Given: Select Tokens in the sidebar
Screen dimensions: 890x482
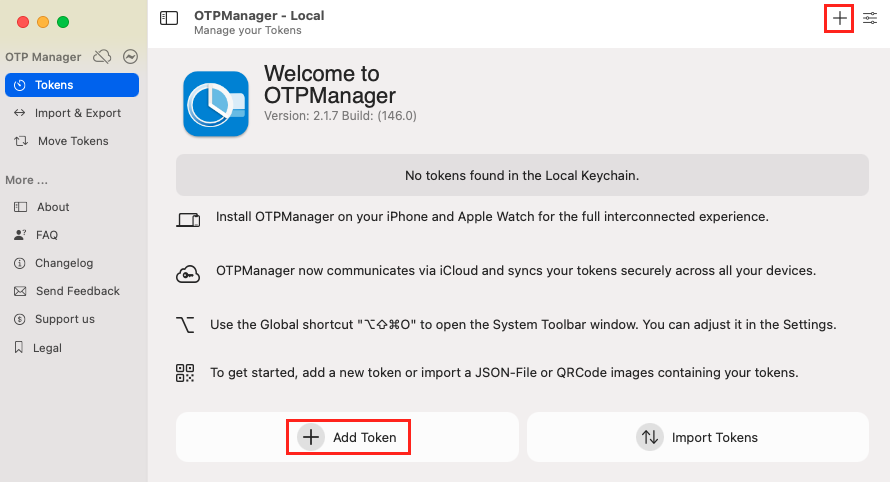Looking at the screenshot, I should [x=71, y=85].
